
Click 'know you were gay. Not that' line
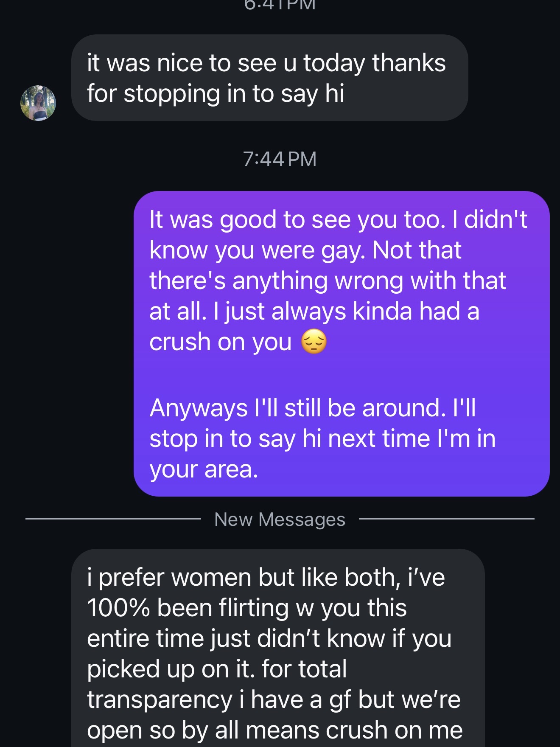tap(305, 250)
